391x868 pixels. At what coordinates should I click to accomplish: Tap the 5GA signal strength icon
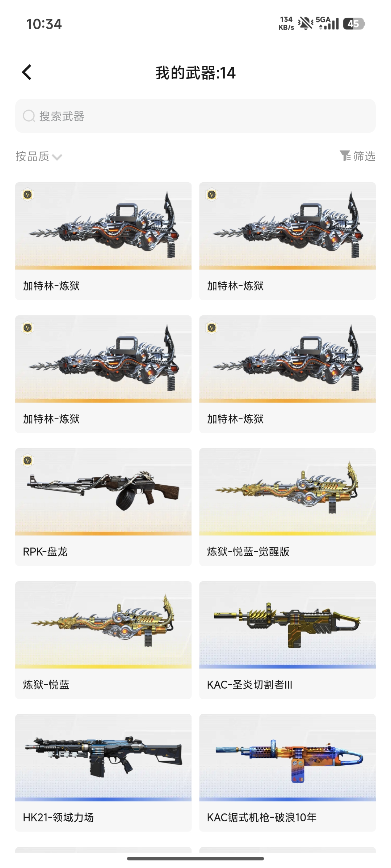pos(327,23)
